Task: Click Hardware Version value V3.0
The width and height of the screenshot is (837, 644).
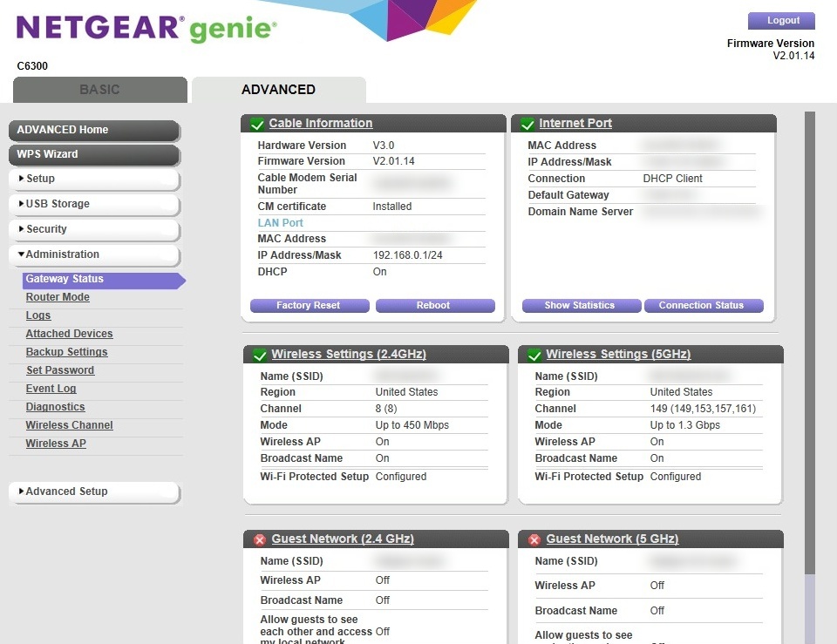Action: tap(384, 146)
